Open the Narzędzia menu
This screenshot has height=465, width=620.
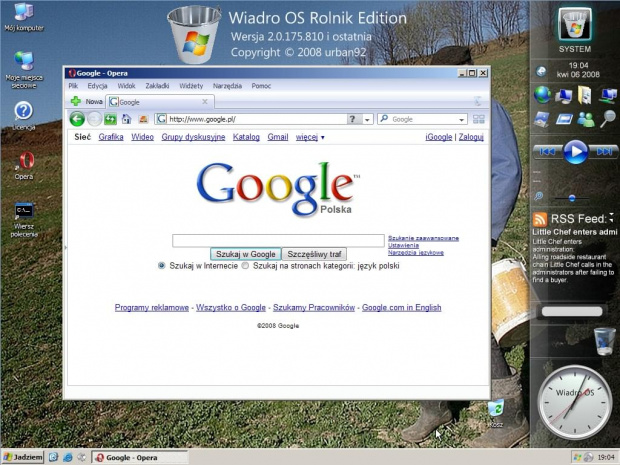pyautogui.click(x=227, y=86)
